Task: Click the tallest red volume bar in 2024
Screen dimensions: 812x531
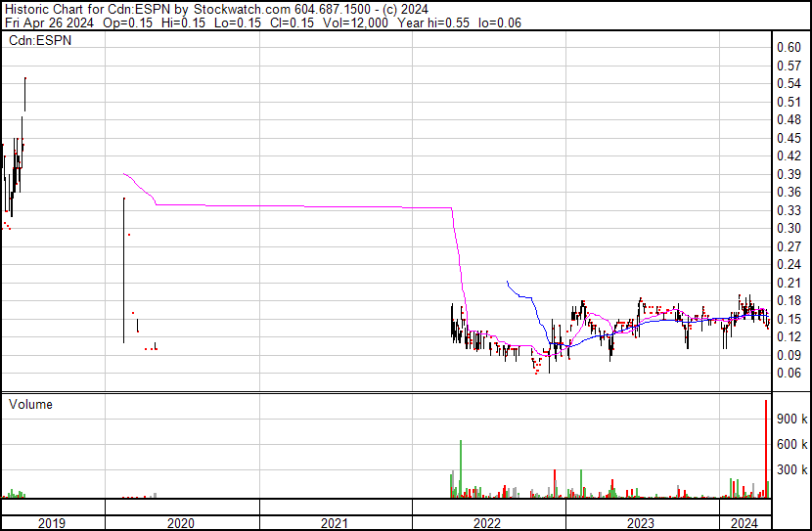Action: click(x=766, y=449)
